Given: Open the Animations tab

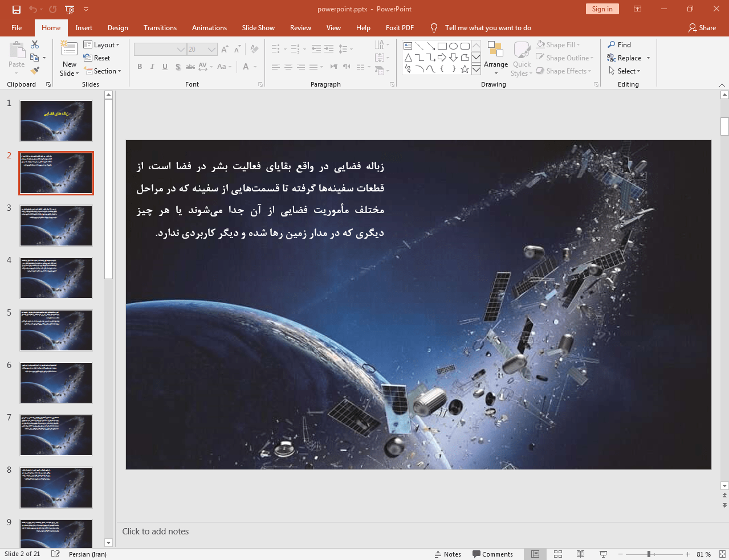Looking at the screenshot, I should tap(209, 28).
